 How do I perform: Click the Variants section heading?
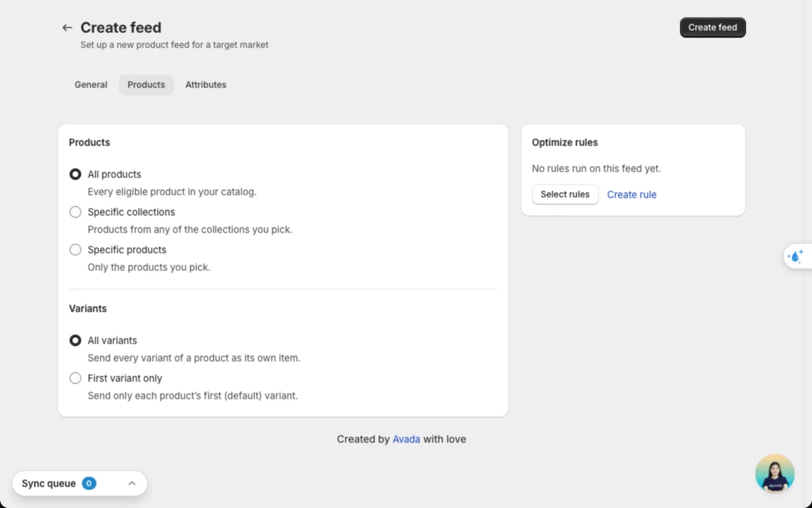[x=87, y=309]
